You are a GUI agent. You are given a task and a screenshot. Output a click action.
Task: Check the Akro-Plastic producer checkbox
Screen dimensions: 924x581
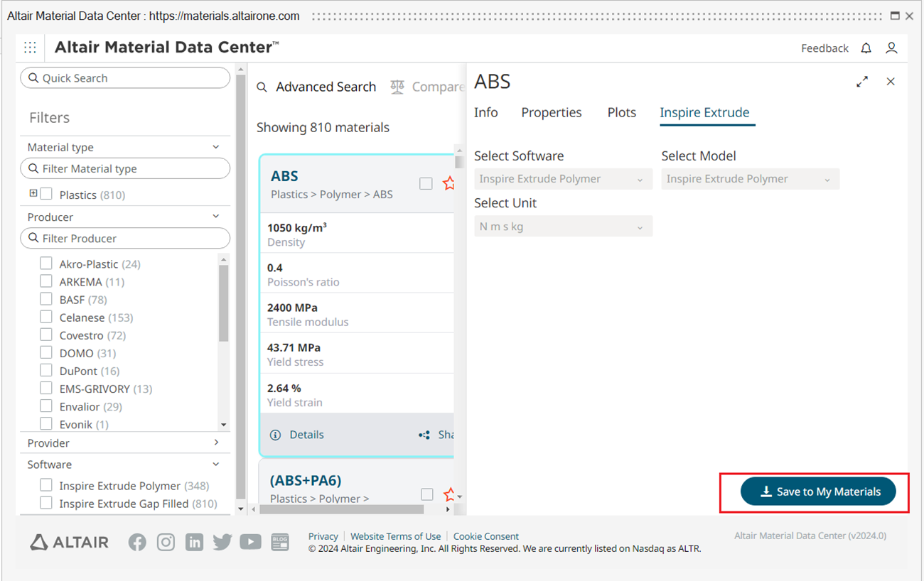(x=46, y=264)
